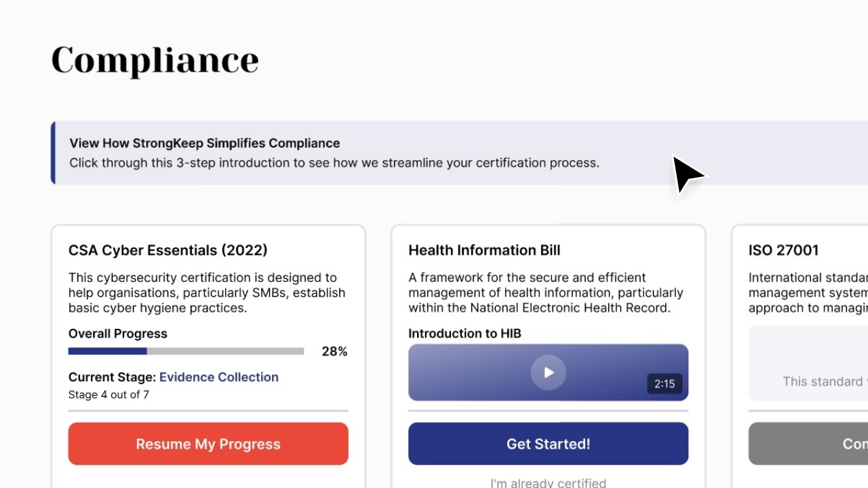Click the Stage 4 out of 7 text
868x488 pixels.
click(x=108, y=394)
